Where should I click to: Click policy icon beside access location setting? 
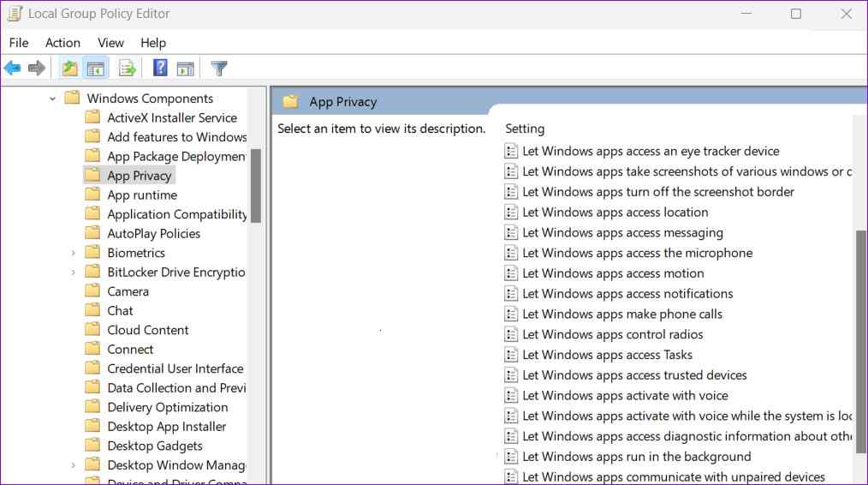[511, 213]
